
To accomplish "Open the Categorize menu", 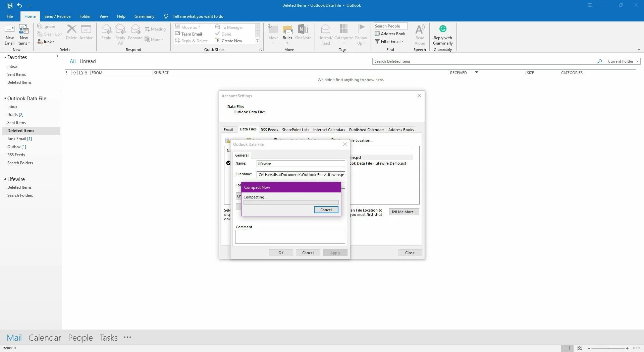I will [343, 35].
